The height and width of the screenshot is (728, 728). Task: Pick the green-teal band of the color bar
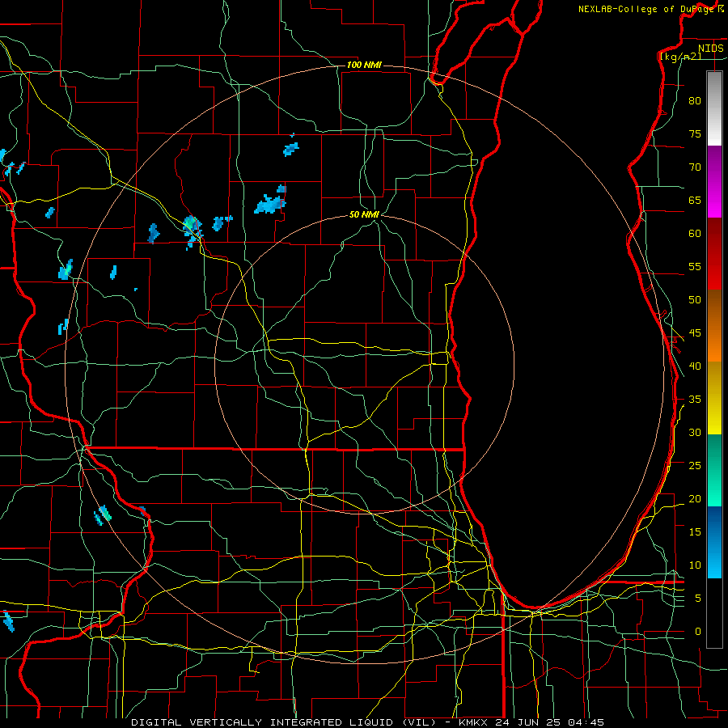tap(714, 470)
